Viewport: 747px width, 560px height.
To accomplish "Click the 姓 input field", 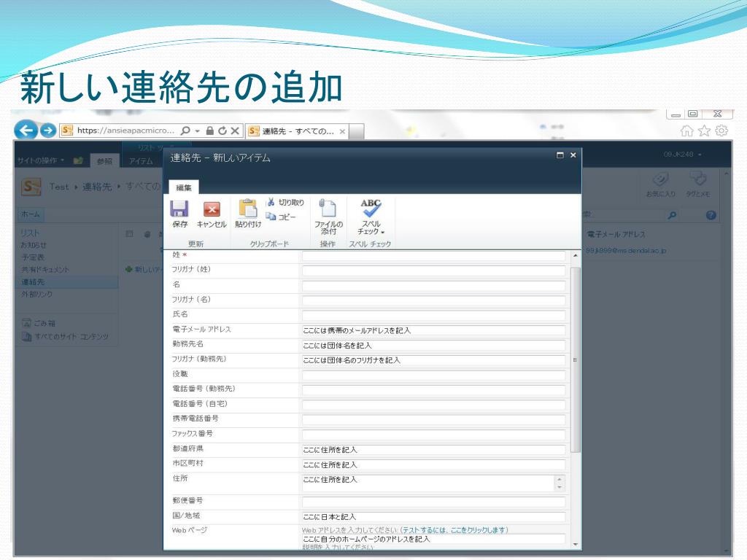I will pos(433,256).
